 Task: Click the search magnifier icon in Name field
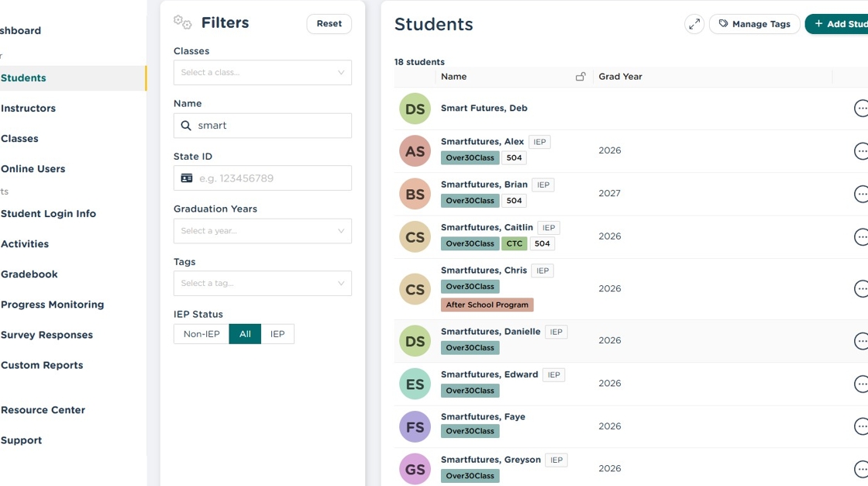click(186, 126)
